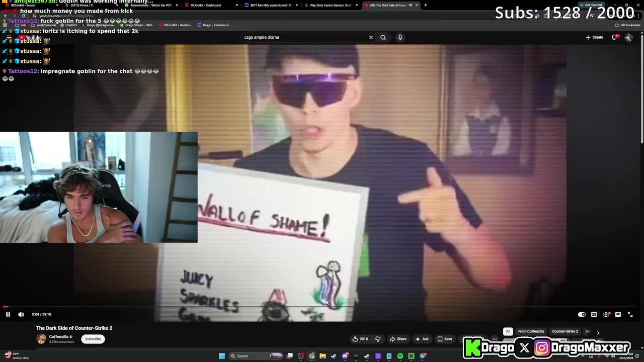Open the Windows Start menu
The height and width of the screenshot is (362, 644).
coord(222,356)
